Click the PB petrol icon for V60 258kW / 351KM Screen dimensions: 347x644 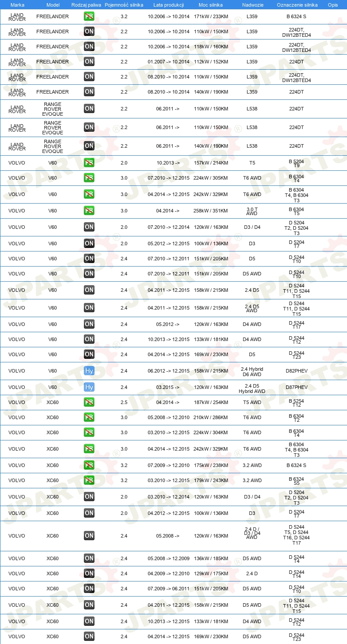click(89, 211)
